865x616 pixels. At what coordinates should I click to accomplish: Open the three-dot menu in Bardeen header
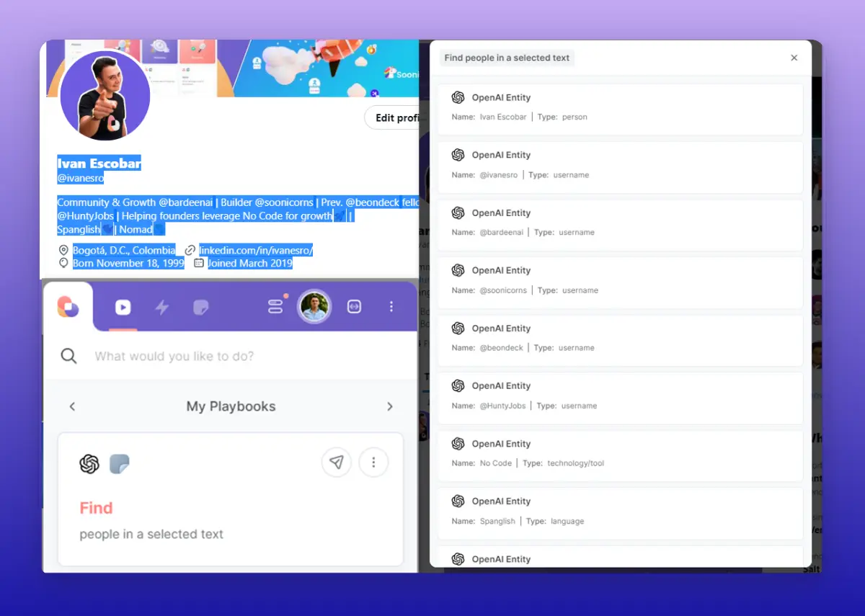tap(391, 307)
